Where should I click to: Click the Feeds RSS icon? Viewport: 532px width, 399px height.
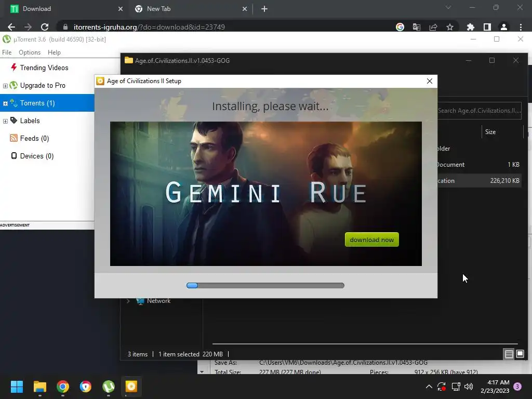[14, 138]
